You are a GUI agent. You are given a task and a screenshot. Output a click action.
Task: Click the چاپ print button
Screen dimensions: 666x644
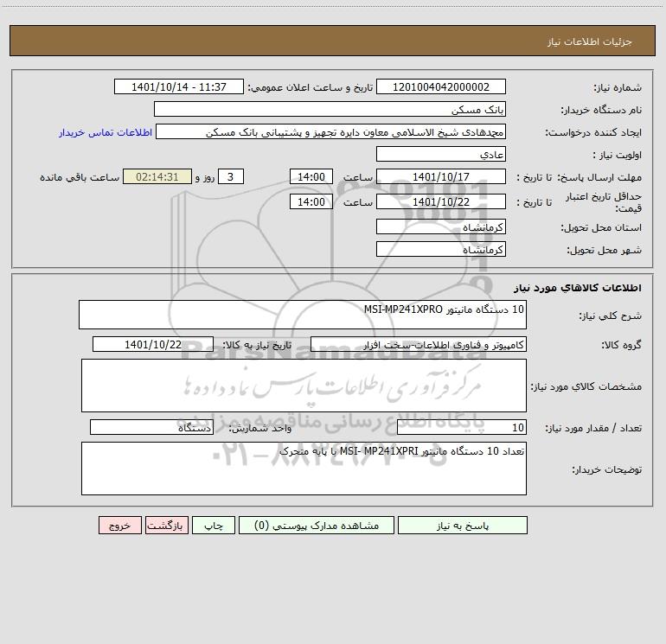pyautogui.click(x=214, y=525)
